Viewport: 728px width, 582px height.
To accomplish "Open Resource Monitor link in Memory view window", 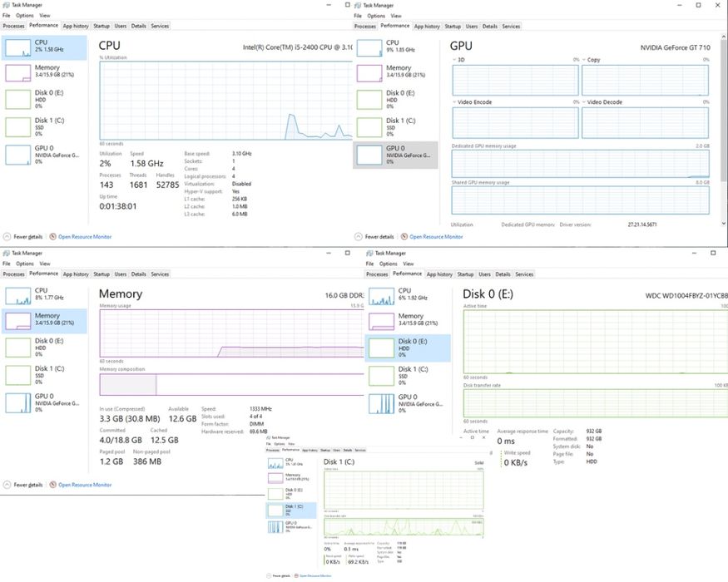I will [85, 485].
